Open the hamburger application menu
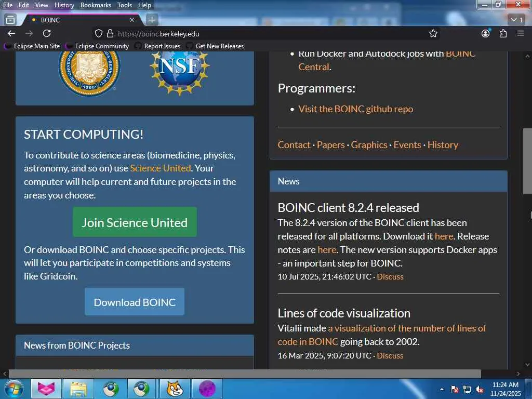532x399 pixels. [521, 33]
